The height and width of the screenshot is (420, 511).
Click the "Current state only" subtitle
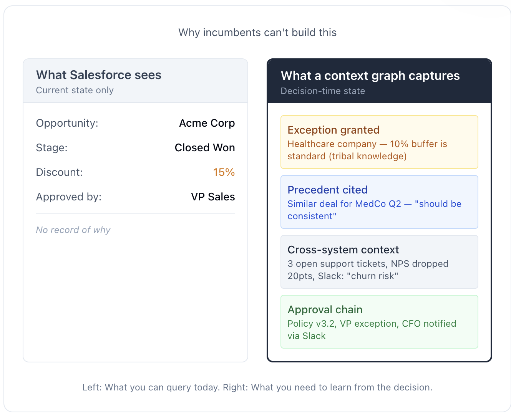click(x=75, y=90)
